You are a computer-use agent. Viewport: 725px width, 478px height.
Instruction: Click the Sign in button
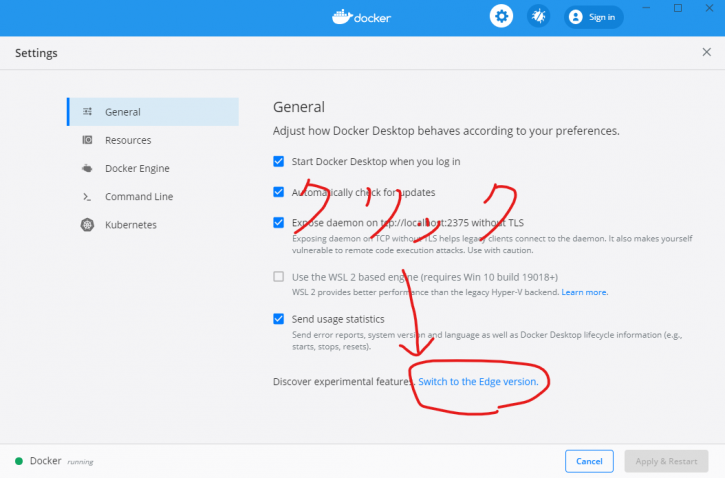tap(594, 17)
